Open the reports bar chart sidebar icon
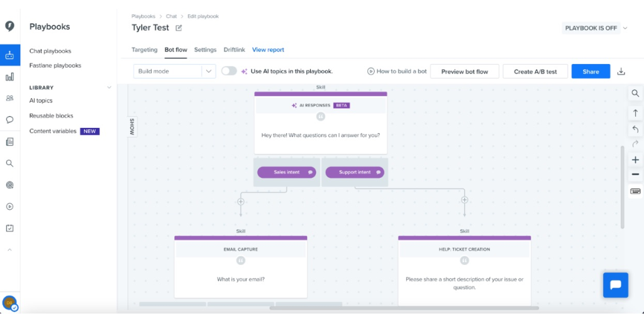 [10, 77]
